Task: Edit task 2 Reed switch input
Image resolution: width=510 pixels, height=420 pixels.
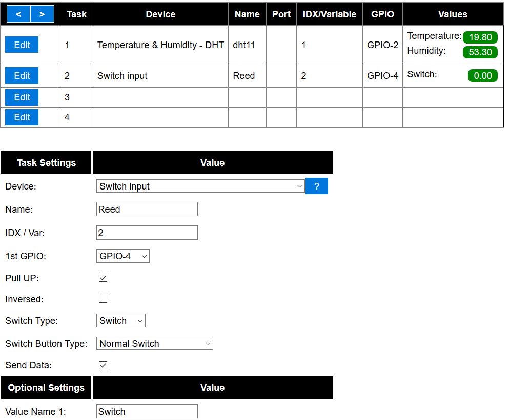Action: [22, 76]
